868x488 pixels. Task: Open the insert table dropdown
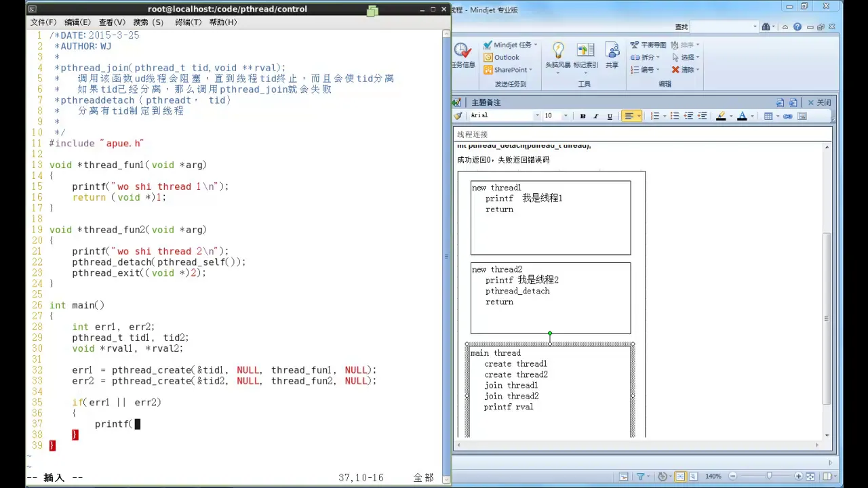pos(778,116)
